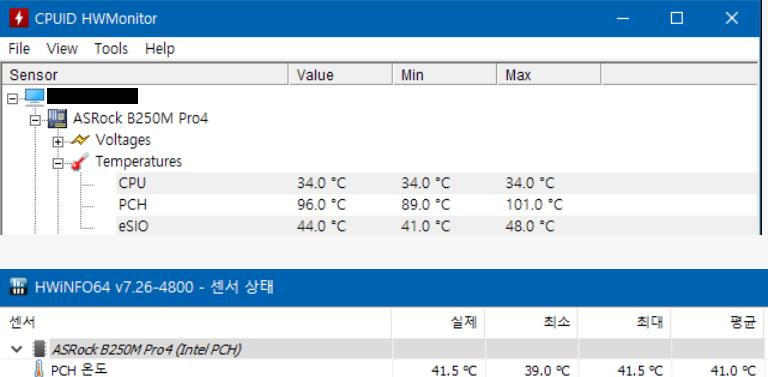Close the CPUID HWMonitor window
The height and width of the screenshot is (377, 768).
pos(732,19)
